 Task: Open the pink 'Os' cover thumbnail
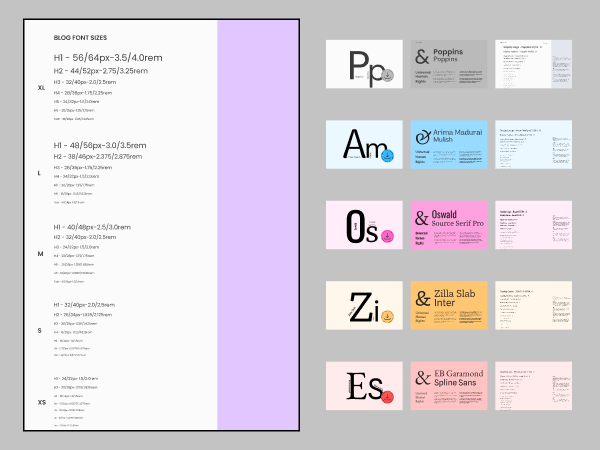coord(364,225)
